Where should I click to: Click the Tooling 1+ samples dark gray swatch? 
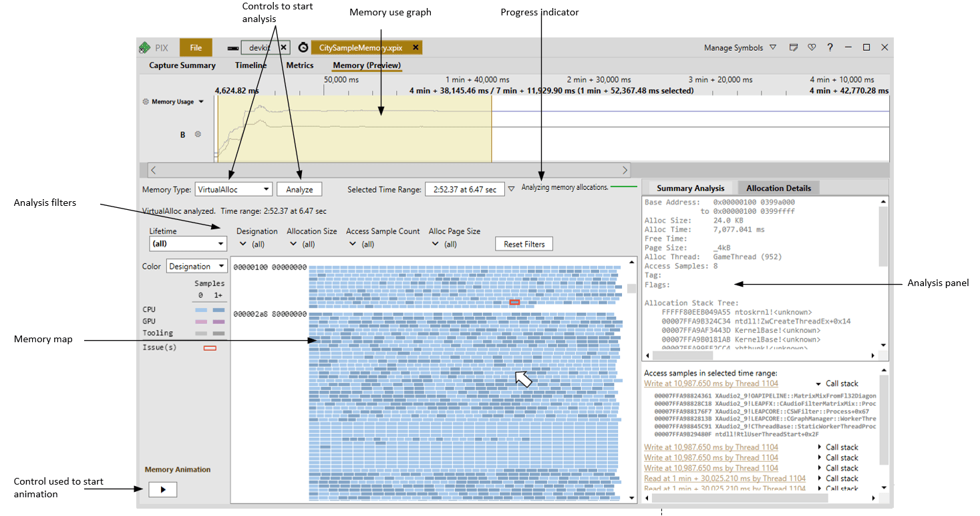218,333
